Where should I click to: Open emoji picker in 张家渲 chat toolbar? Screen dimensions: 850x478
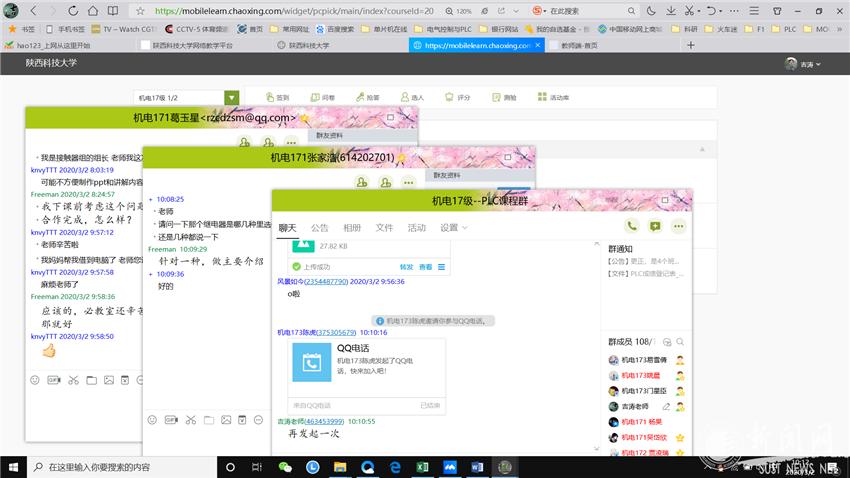pyautogui.click(x=152, y=420)
